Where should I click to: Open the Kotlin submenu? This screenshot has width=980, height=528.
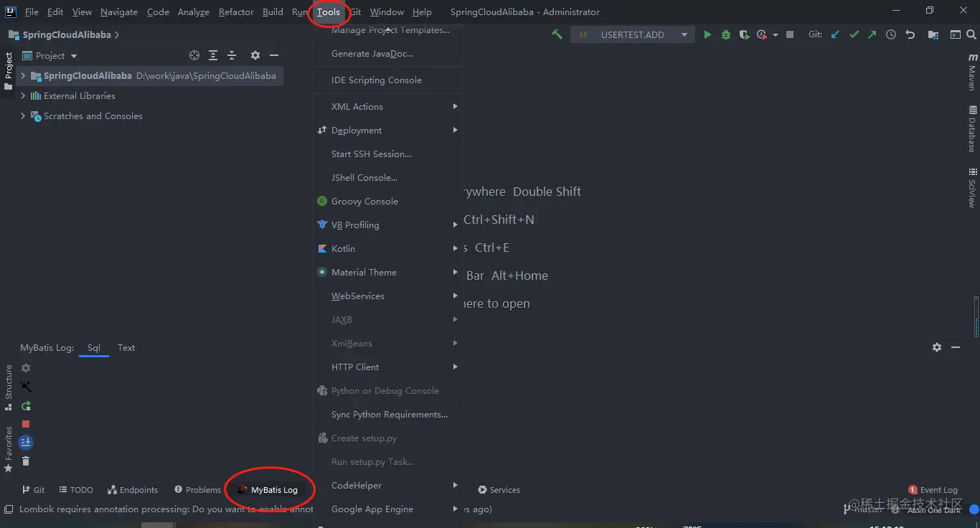point(388,248)
